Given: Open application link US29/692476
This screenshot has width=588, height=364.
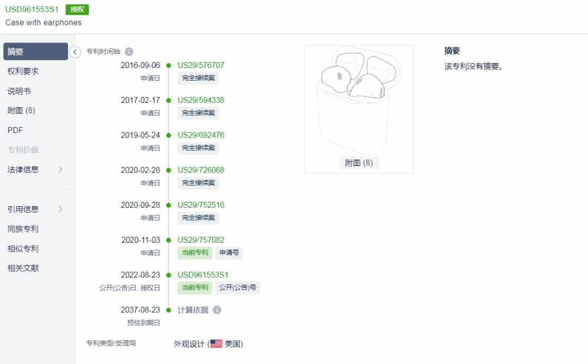Looking at the screenshot, I should (x=200, y=135).
